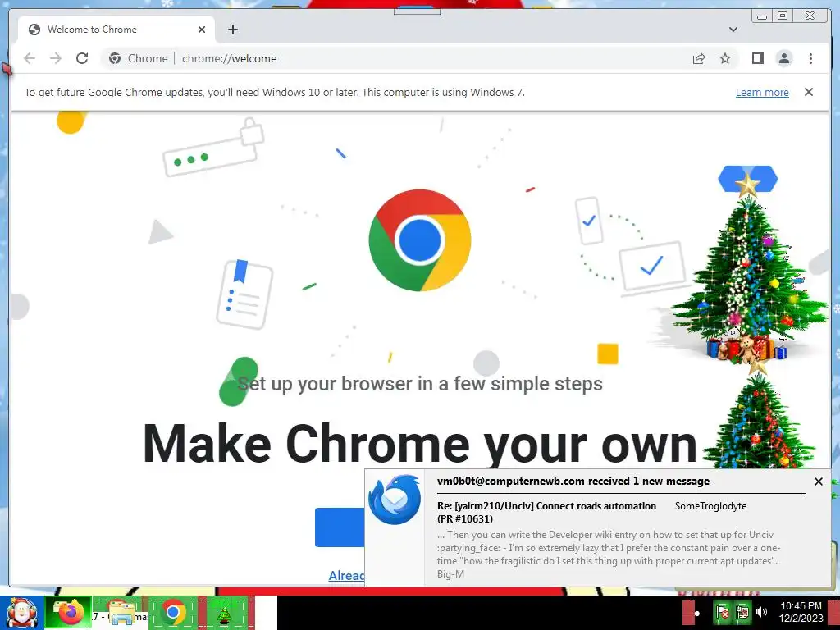Open the clock showing 10:45 PM
The width and height of the screenshot is (840, 630).
point(801,612)
